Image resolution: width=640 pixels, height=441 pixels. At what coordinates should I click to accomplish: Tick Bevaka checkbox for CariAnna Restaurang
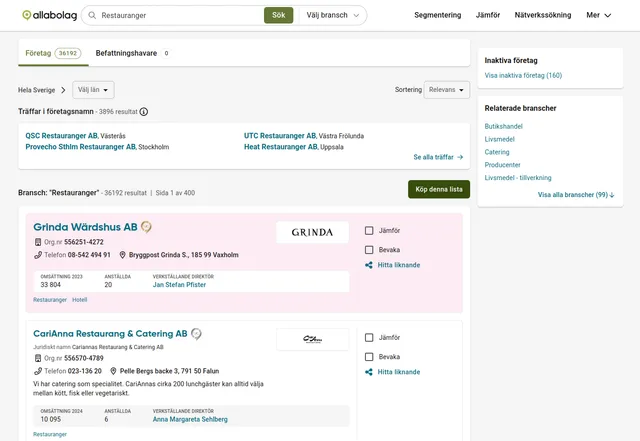tap(369, 357)
